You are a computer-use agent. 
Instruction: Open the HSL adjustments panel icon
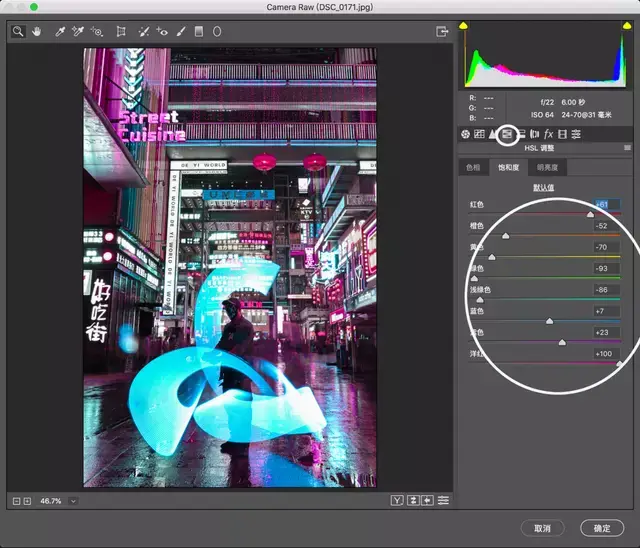507,134
